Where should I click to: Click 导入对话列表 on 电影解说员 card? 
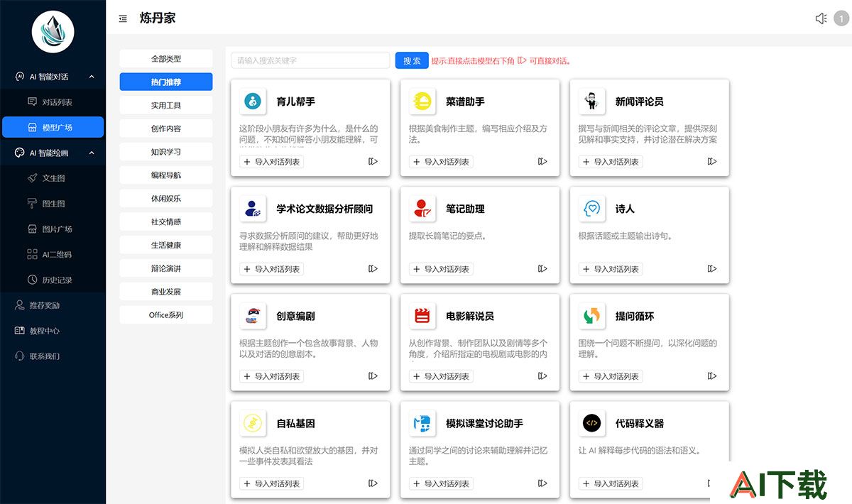click(441, 376)
